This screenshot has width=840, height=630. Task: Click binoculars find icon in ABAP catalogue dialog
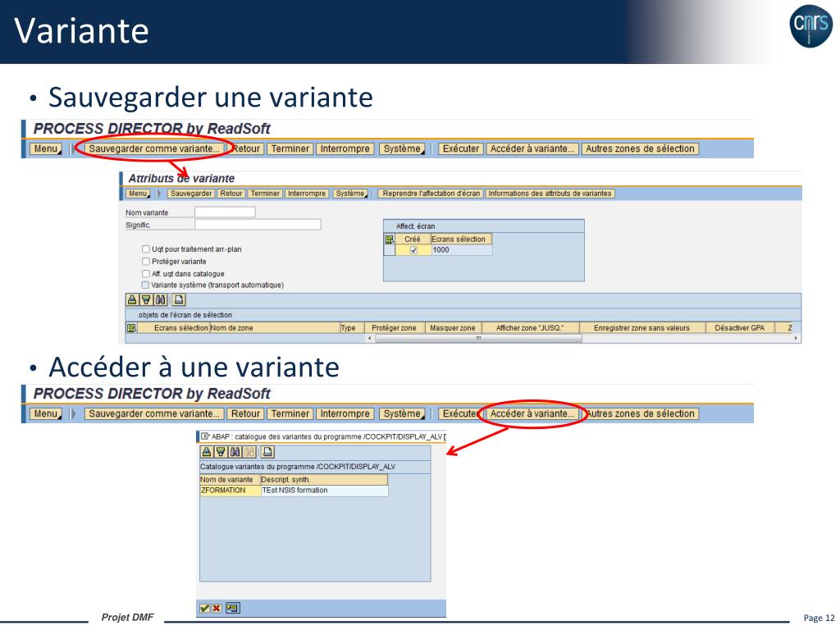pos(235,452)
